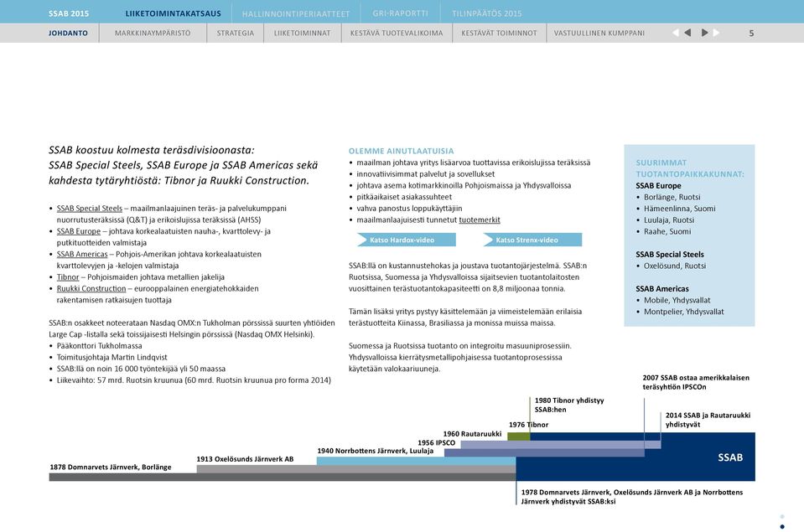Click the white right-pointing arrow in the navigation bar
Image resolution: width=804 pixels, height=532 pixels.
tap(716, 33)
